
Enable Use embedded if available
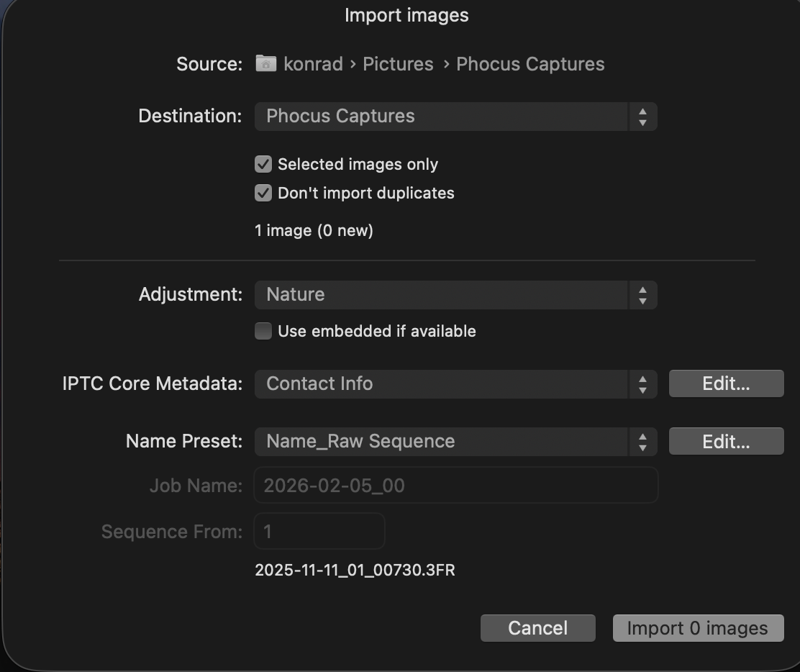263,331
